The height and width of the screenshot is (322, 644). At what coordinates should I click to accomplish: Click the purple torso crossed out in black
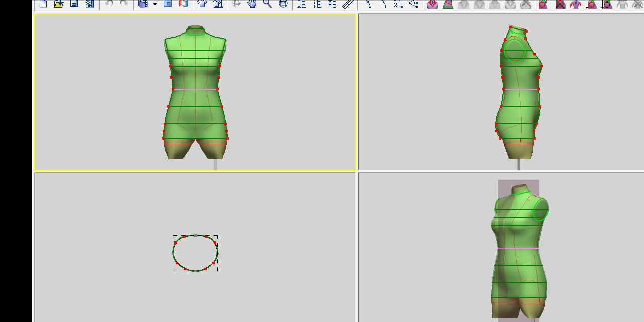[x=560, y=4]
